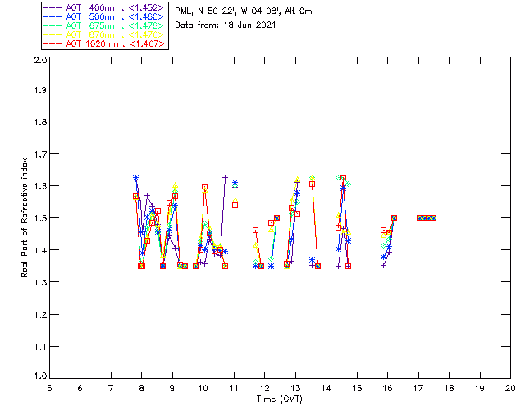Image resolution: width=525 pixels, height=420 pixels.
Task: Click the blue asterisk marker at hour 11
Action: tap(235, 183)
